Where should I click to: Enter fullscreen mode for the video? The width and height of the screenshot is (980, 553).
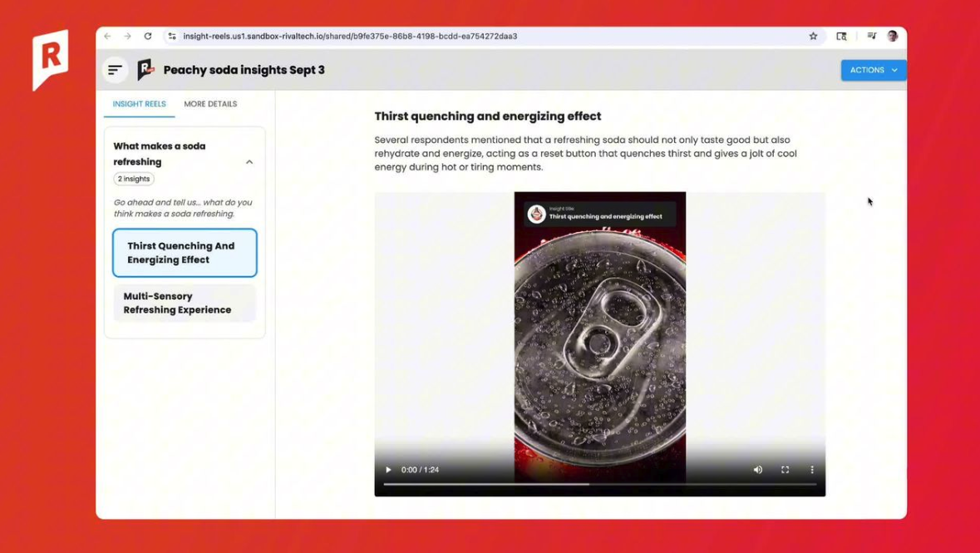click(785, 470)
